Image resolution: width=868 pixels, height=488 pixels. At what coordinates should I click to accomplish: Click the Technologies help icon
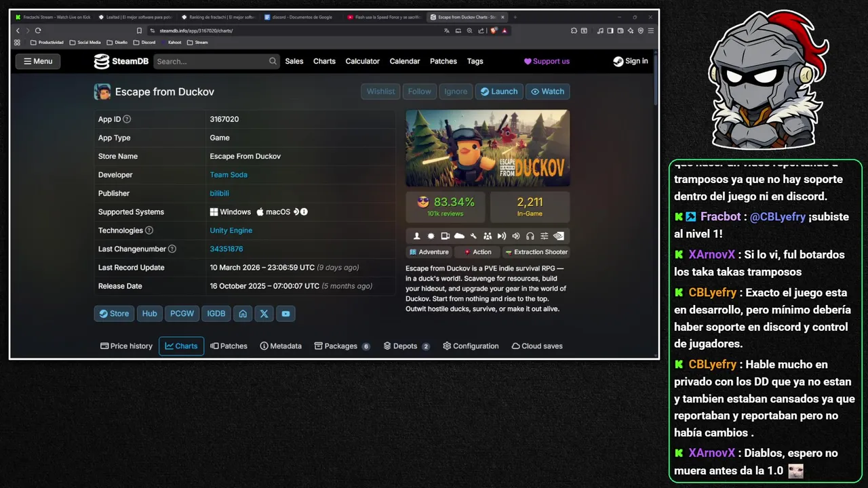pyautogui.click(x=149, y=230)
